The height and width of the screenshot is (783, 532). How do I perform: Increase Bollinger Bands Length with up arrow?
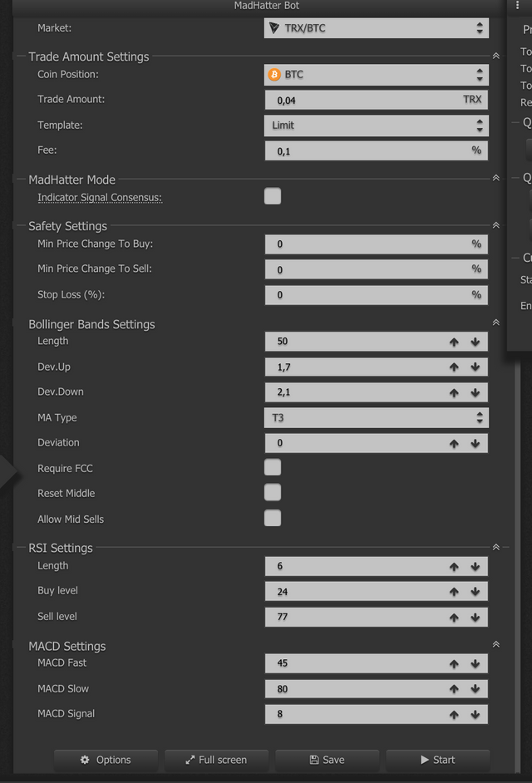454,342
